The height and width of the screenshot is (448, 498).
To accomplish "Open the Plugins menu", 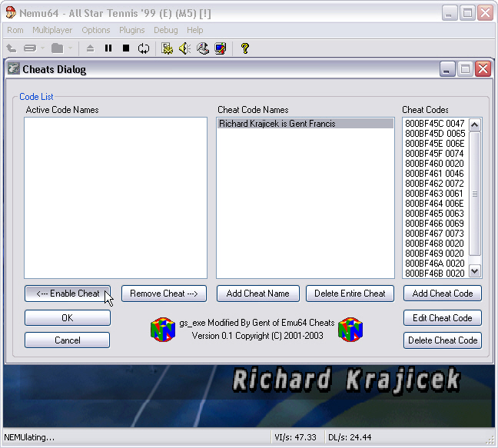I will pyautogui.click(x=132, y=30).
